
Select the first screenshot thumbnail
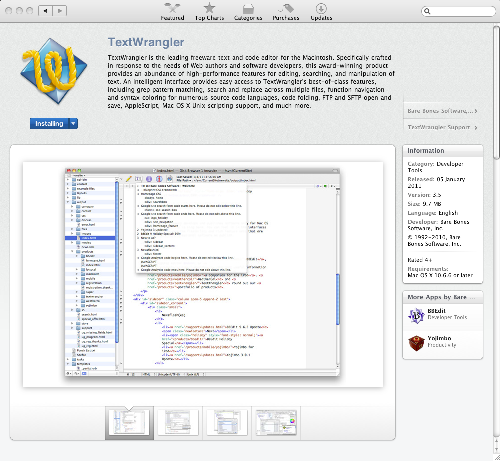pyautogui.click(x=129, y=422)
